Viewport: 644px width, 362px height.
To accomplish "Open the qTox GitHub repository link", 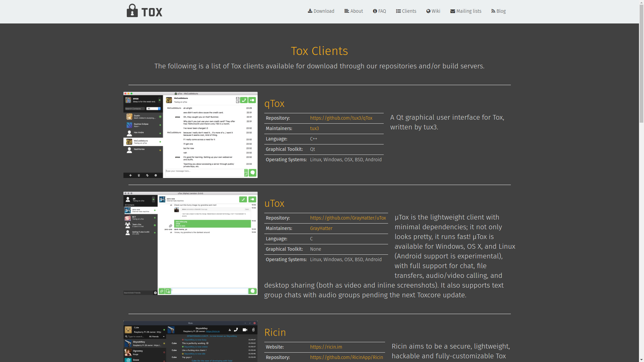I will 341,118.
